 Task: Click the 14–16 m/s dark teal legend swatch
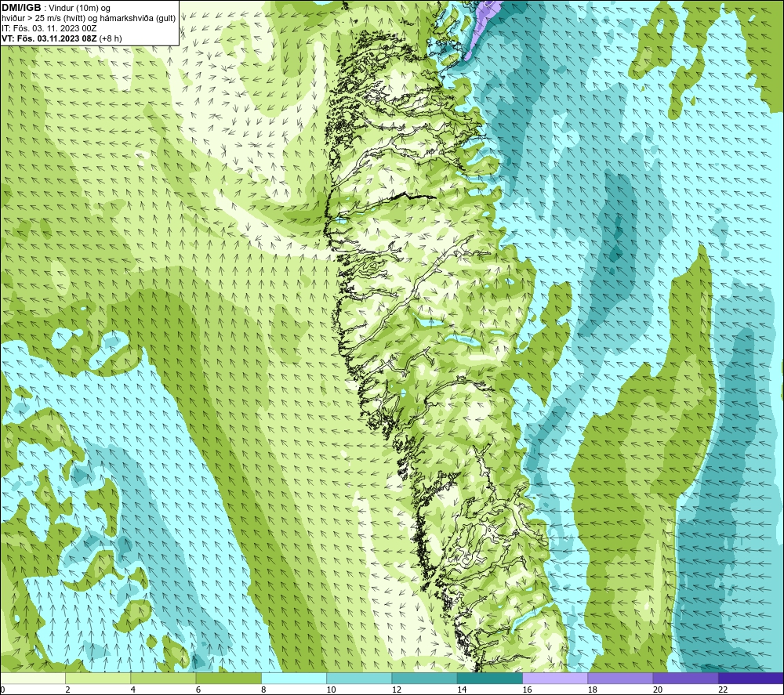490,678
